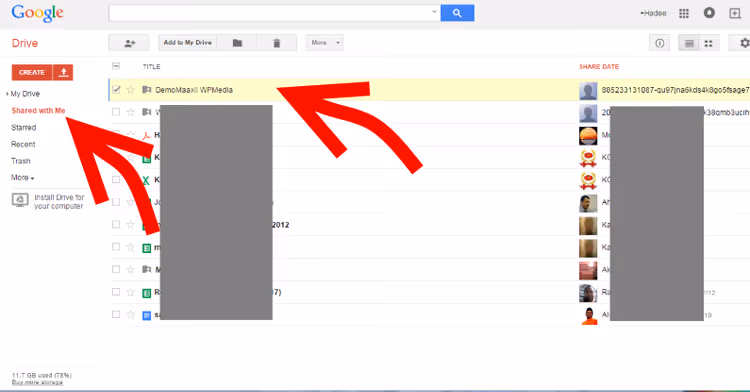The width and height of the screenshot is (750, 392).
Task: Click the orange-shirt avatar in the last row
Action: click(588, 316)
